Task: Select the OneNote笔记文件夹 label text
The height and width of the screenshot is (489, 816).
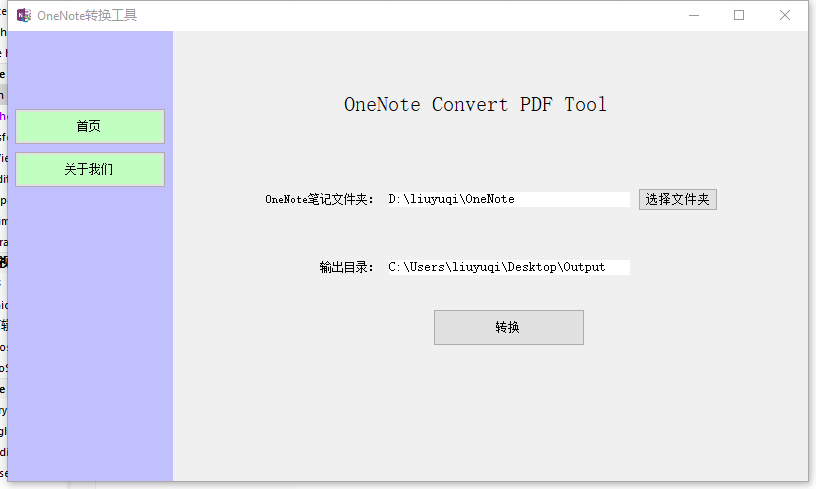Action: 319,199
